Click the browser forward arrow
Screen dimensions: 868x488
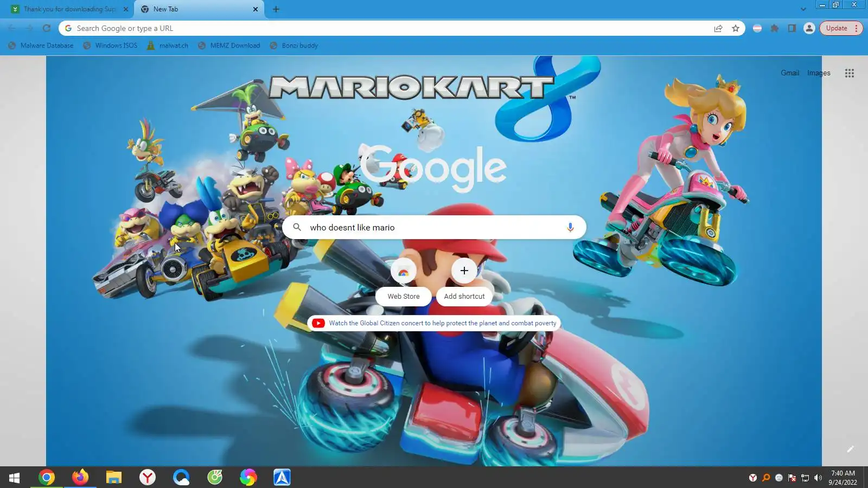pos(29,28)
